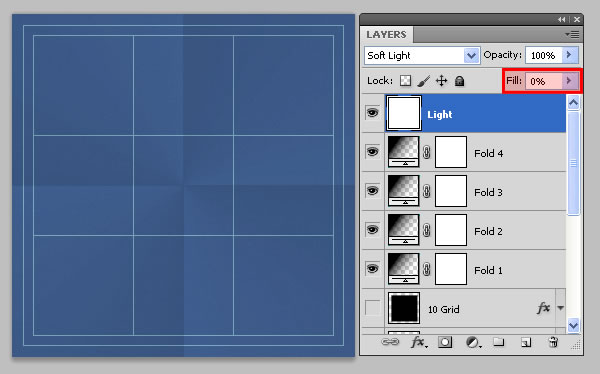Select Fold 2 layer mask thumbnail
600x374 pixels.
click(451, 230)
